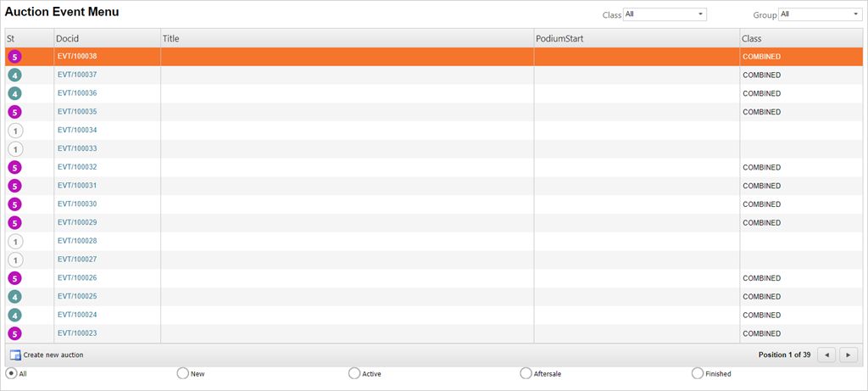Screen dimensions: 868x391
Task: Click status 5 icon for EVT/100032
Action: (x=14, y=168)
